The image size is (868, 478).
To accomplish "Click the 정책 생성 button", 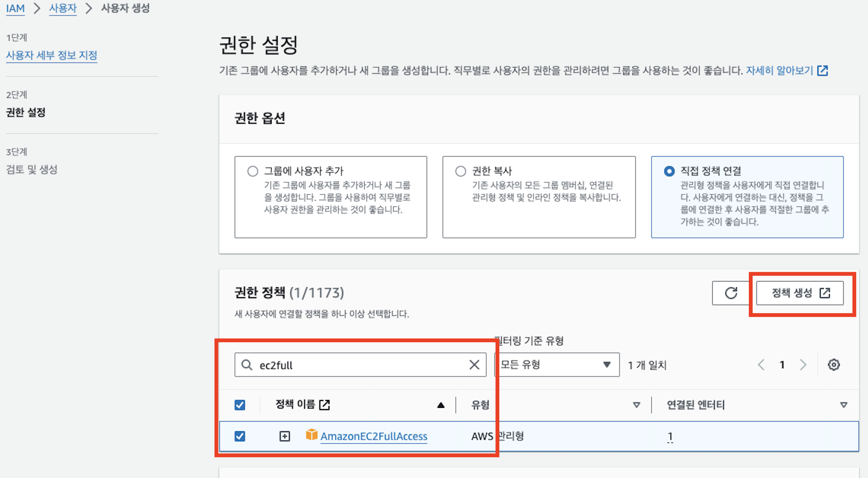I will (799, 293).
